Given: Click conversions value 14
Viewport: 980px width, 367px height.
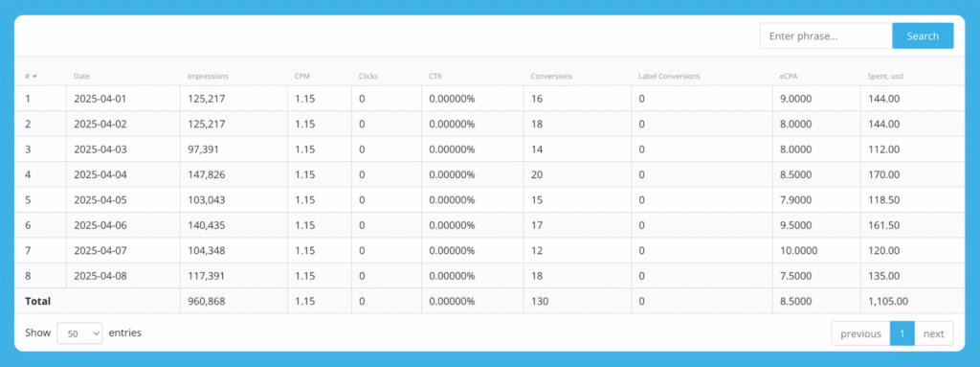Looking at the screenshot, I should coord(537,149).
